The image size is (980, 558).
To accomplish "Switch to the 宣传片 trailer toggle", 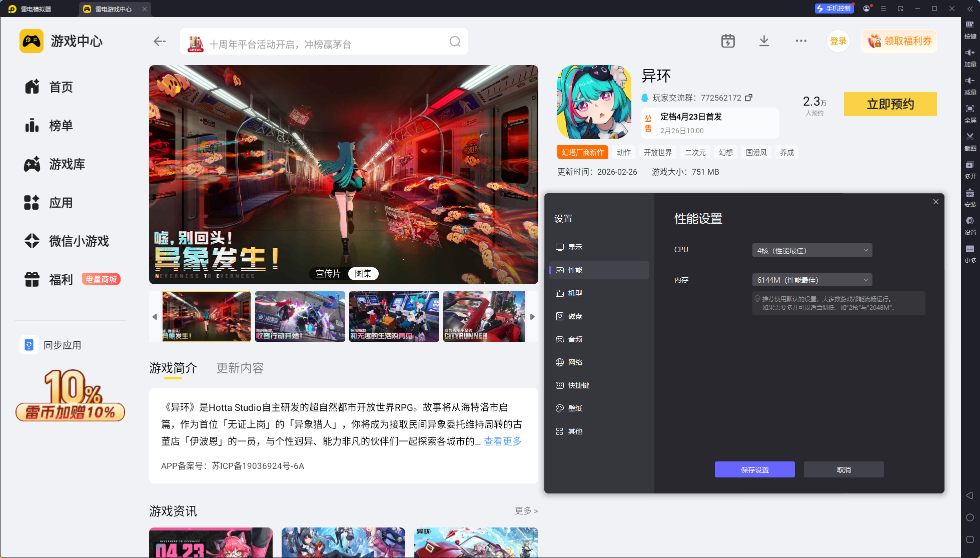I will click(x=328, y=274).
